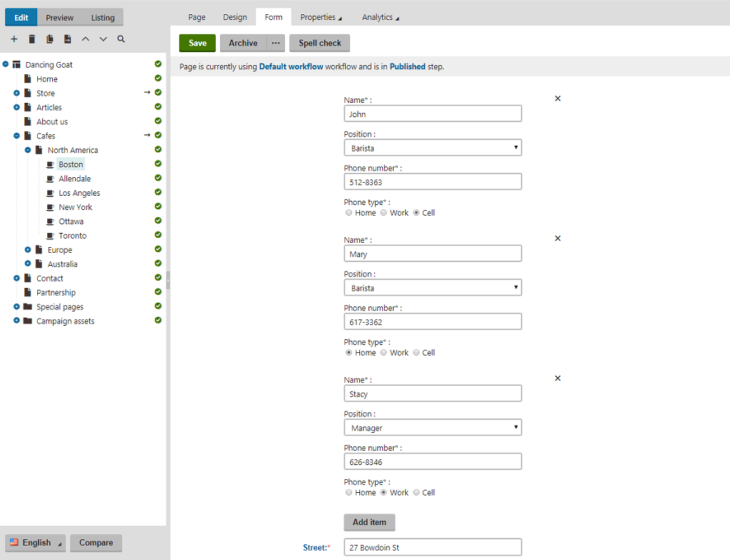The image size is (730, 560).
Task: Click the page icon beside About us
Action: tap(27, 121)
